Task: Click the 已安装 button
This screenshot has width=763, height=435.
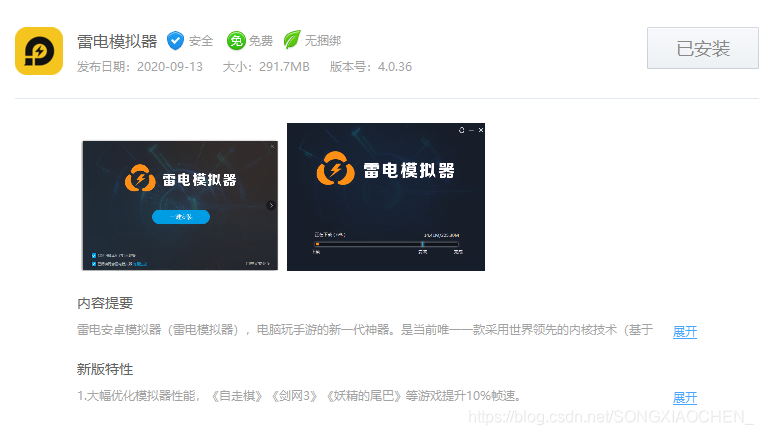Action: [703, 48]
